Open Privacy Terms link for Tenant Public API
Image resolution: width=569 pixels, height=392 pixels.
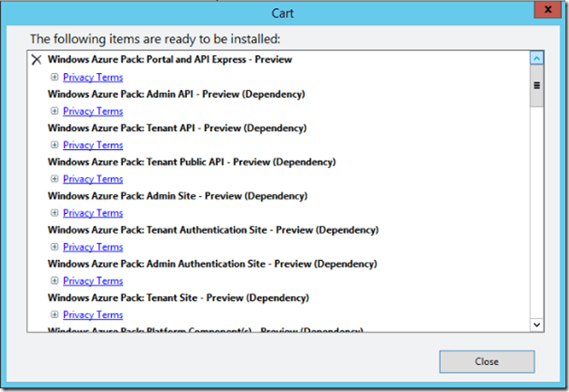pyautogui.click(x=93, y=179)
